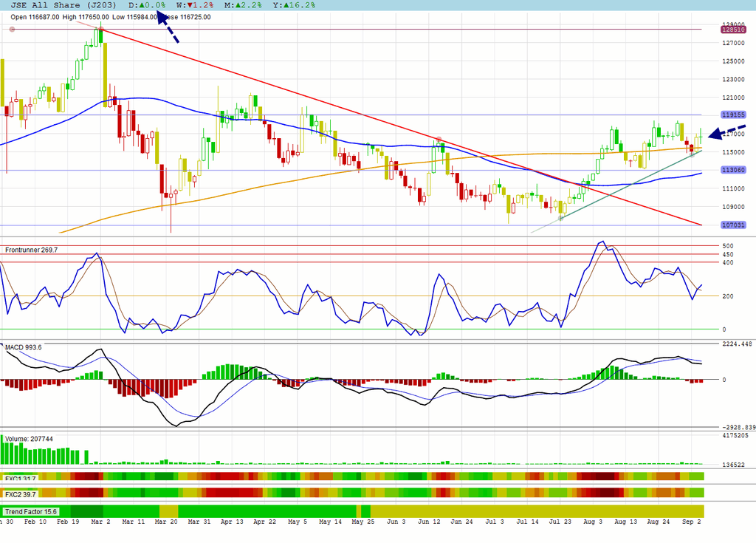
Task: Click the Trend Factor 15.6 label
Action: [x=31, y=512]
